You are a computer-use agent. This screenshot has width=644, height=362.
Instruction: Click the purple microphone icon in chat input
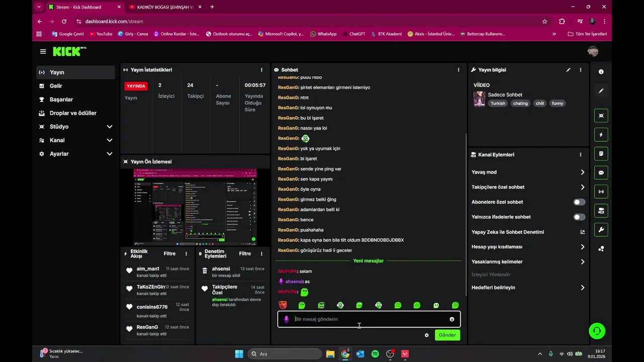point(286,319)
